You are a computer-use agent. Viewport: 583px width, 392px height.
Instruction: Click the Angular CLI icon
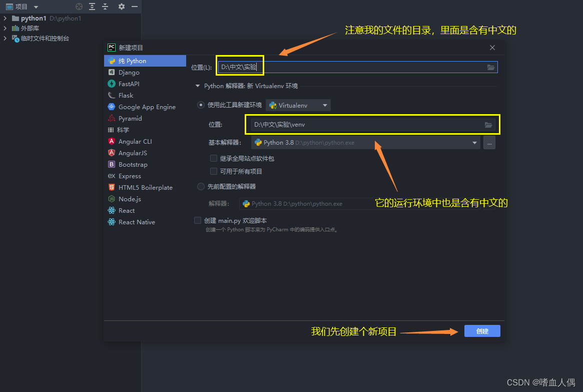point(112,141)
